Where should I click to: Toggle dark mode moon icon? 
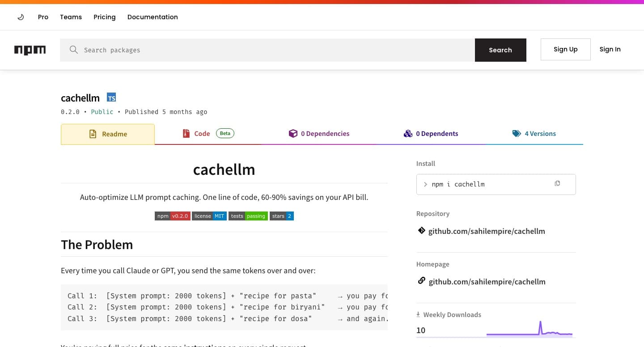click(20, 17)
